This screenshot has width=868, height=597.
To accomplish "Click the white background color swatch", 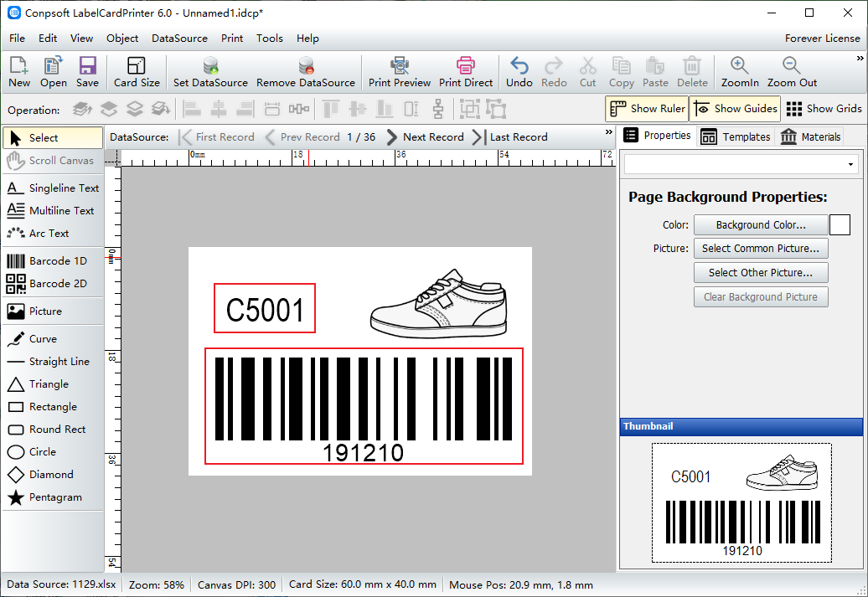I will click(x=840, y=224).
